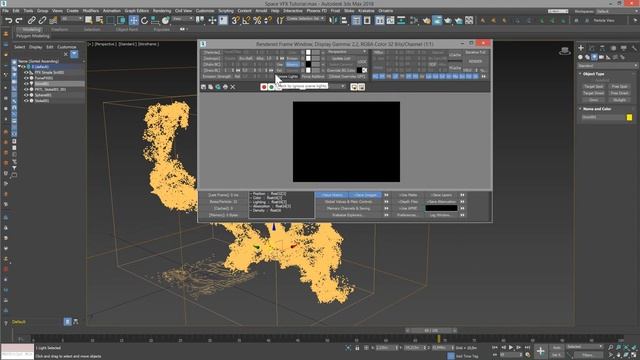Switch to the Utilities wrench tab

[634, 48]
